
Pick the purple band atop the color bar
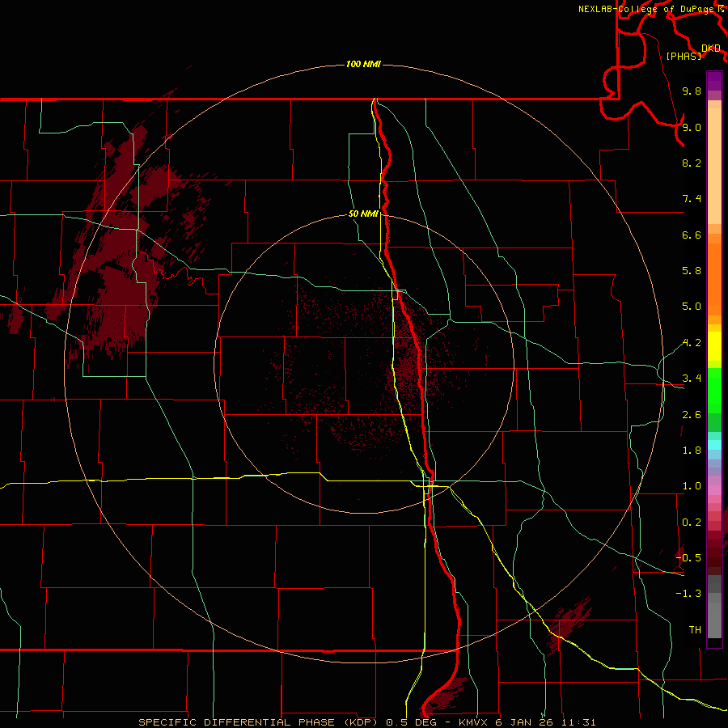point(714,81)
